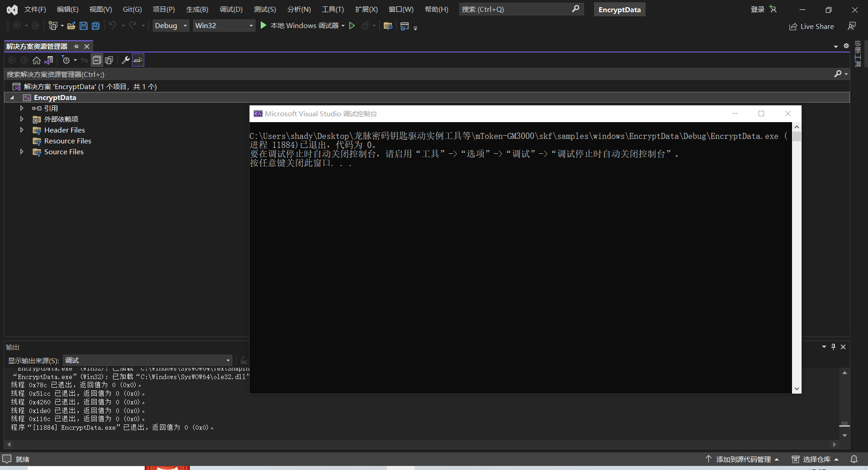Click the new project toolbar icon
The height and width of the screenshot is (470, 868).
coord(53,26)
